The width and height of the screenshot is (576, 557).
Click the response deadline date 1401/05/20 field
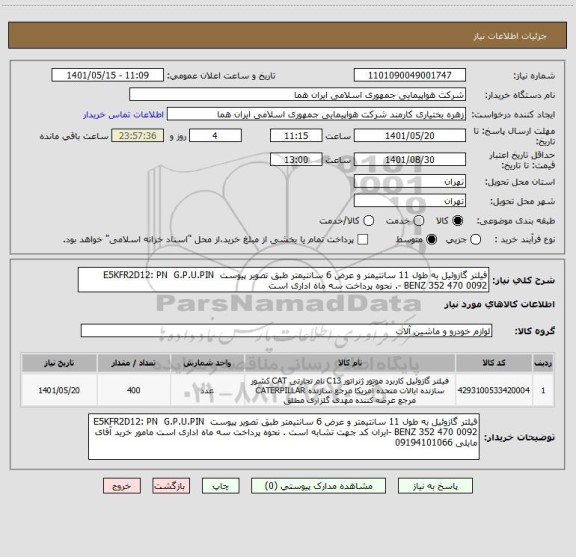tap(410, 136)
